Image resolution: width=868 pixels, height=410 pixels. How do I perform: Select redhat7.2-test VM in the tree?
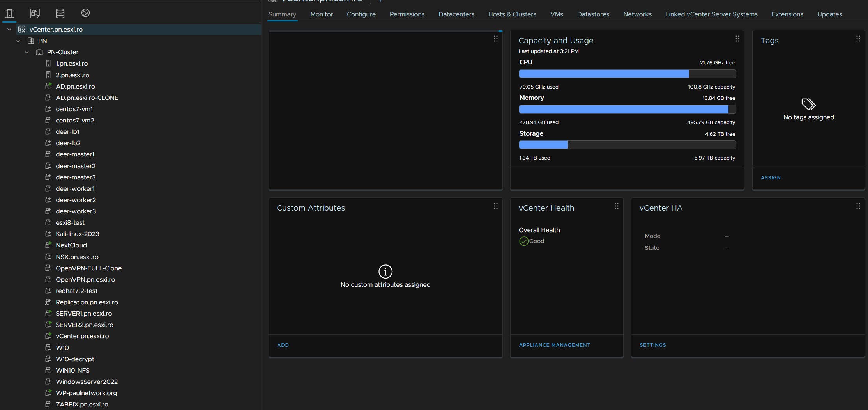(76, 291)
